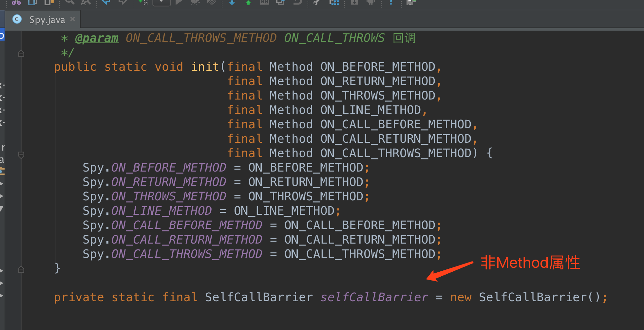The width and height of the screenshot is (644, 330).
Task: Run with coverage using the shield icon
Action: click(x=211, y=3)
